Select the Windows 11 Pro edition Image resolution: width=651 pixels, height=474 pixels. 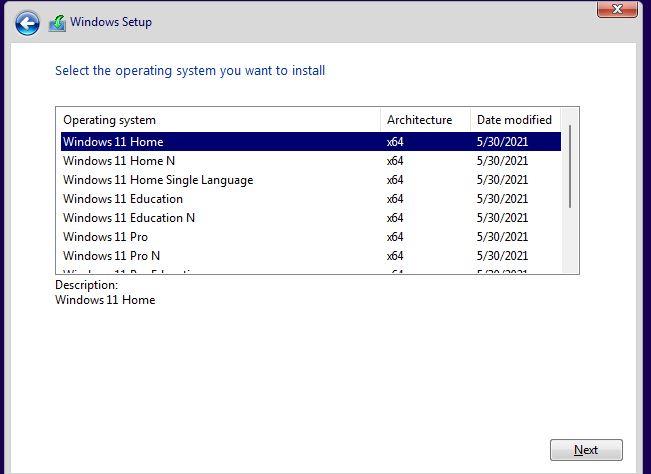(311, 237)
